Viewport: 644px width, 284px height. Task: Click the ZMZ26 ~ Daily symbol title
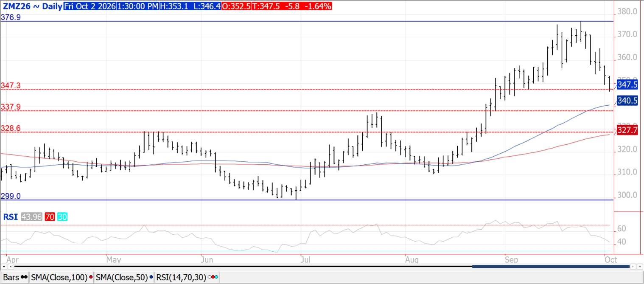pos(32,6)
